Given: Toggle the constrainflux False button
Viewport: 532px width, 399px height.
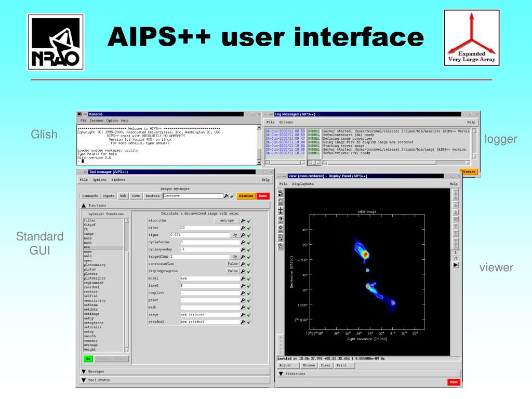Looking at the screenshot, I should click(232, 264).
